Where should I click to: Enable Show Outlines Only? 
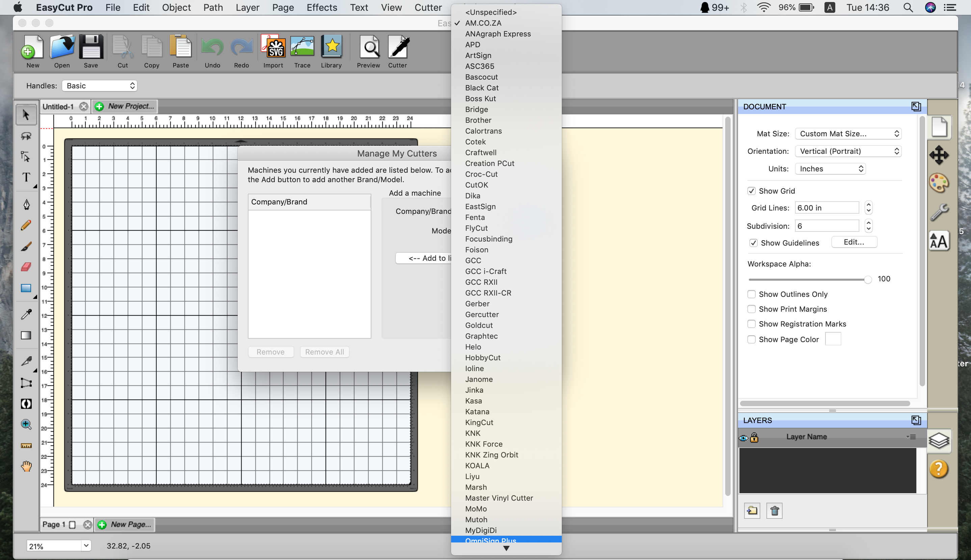752,294
